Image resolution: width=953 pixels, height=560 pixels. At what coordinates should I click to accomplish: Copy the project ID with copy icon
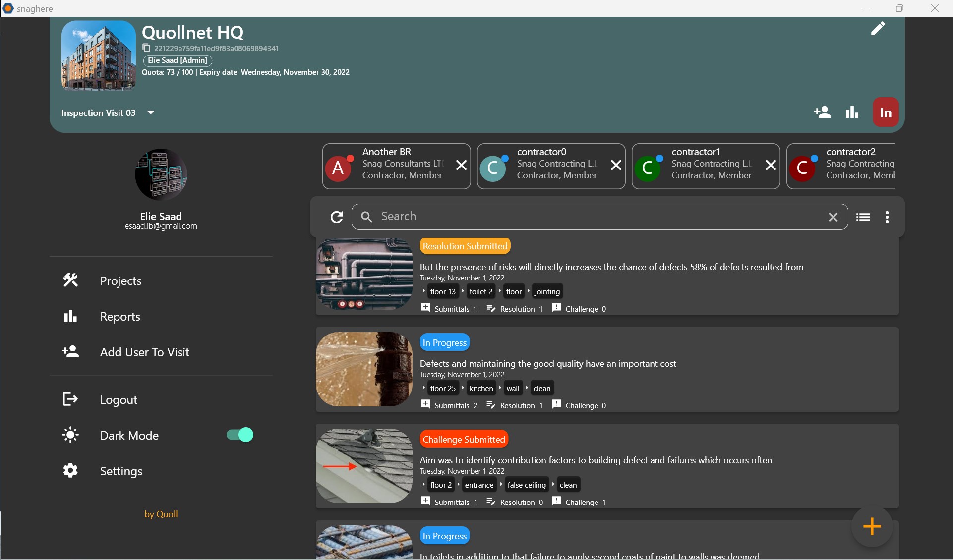pos(146,48)
